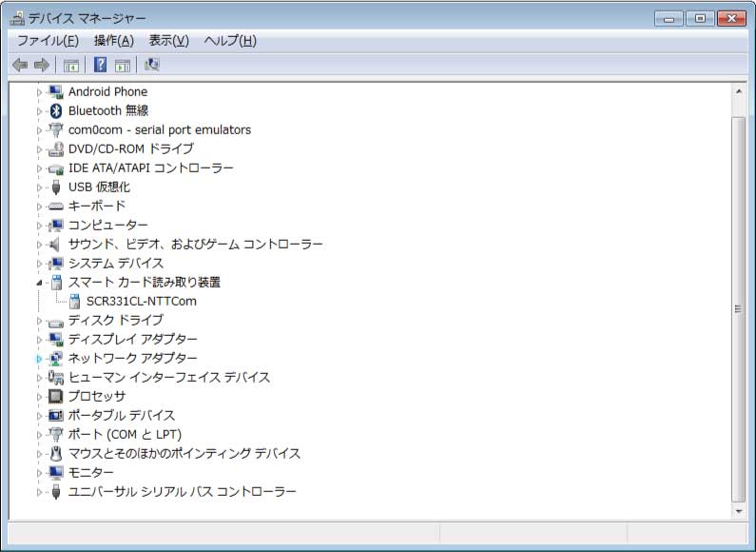Expand the DVD/CD-ROM ドライブ node arrow
Image resolution: width=756 pixels, height=552 pixels.
(x=40, y=149)
